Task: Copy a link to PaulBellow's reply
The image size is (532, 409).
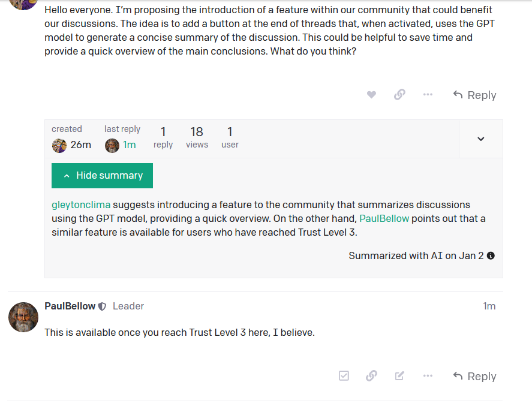Action: [371, 375]
